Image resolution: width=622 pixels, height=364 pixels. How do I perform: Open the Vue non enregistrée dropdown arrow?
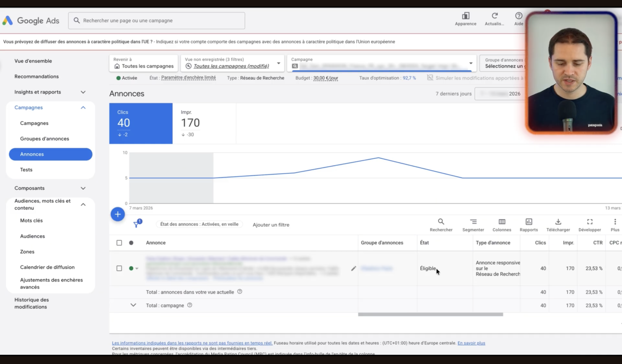[278, 63]
